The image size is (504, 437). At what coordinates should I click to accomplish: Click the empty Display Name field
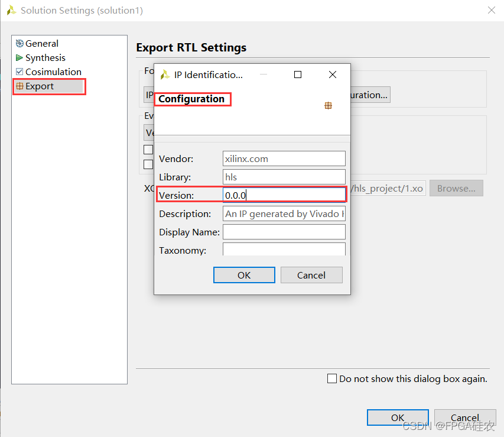(x=284, y=232)
